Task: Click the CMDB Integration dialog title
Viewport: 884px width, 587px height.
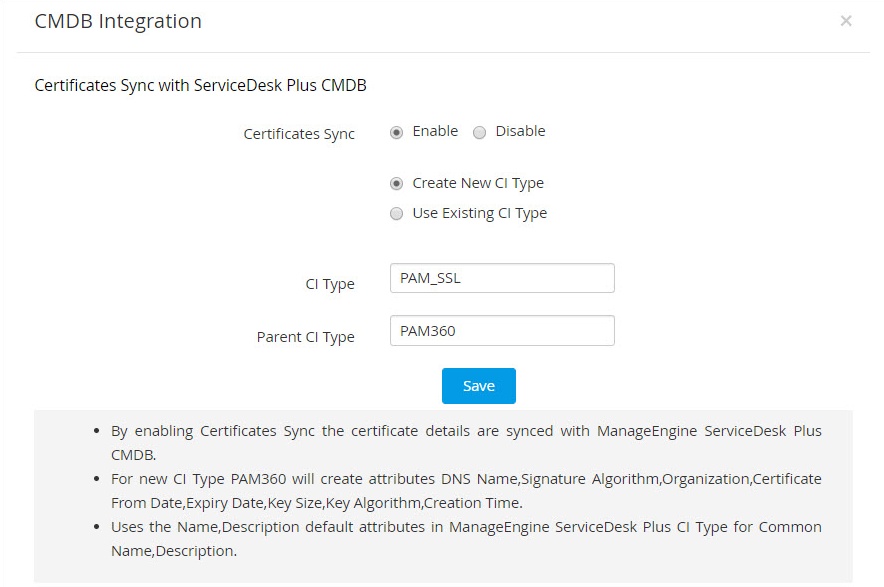Action: (x=118, y=21)
